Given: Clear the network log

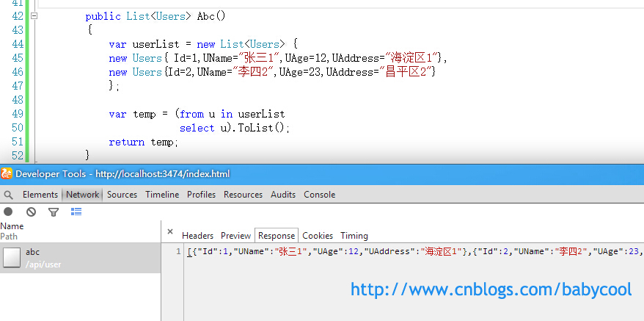Looking at the screenshot, I should (x=32, y=212).
